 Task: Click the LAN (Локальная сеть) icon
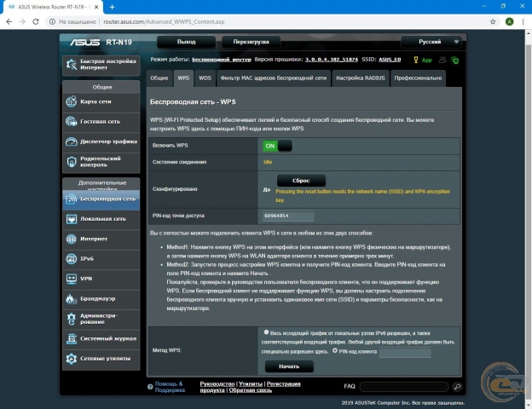(72, 219)
